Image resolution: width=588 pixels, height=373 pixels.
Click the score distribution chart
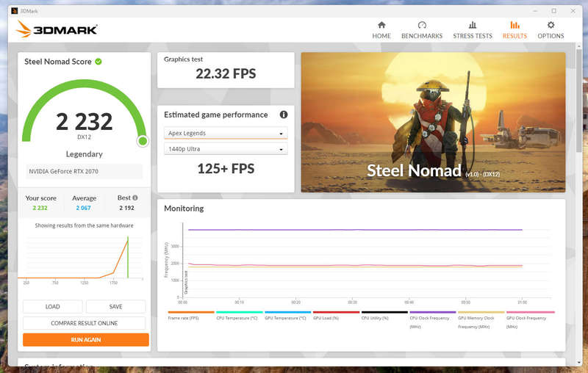[81, 259]
